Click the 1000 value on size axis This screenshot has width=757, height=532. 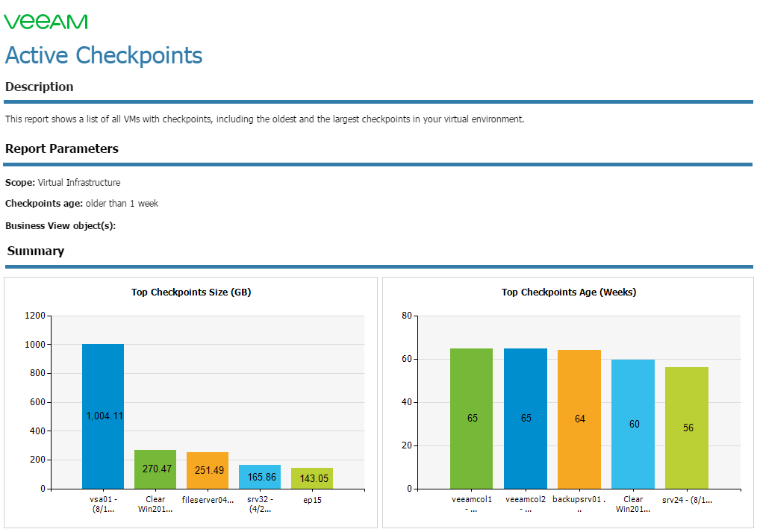coord(35,345)
